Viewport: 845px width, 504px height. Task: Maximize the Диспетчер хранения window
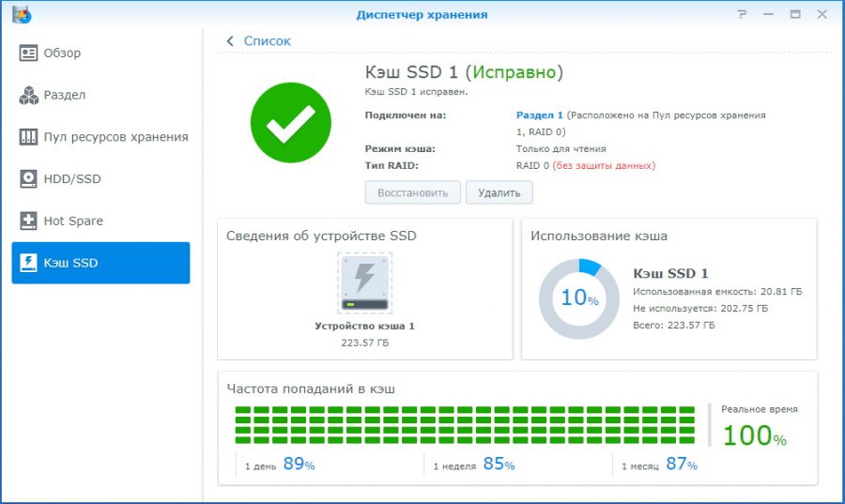tap(795, 14)
